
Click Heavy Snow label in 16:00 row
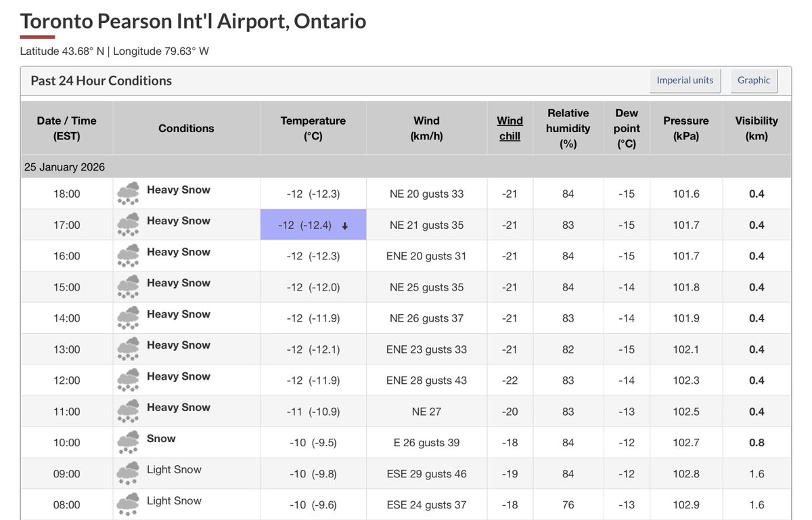pyautogui.click(x=179, y=252)
